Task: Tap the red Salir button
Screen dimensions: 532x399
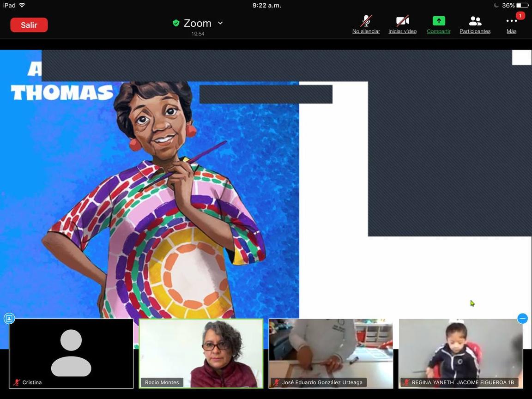Action: 29,25
